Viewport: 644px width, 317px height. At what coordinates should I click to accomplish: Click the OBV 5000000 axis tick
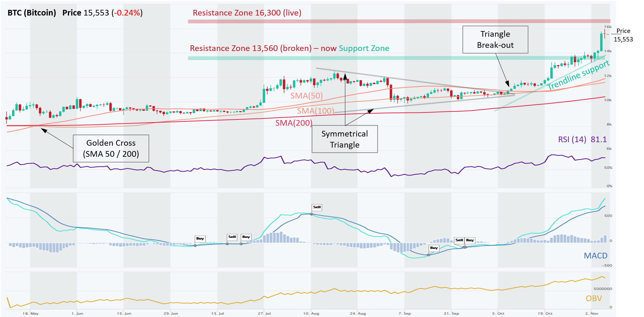click(x=603, y=289)
